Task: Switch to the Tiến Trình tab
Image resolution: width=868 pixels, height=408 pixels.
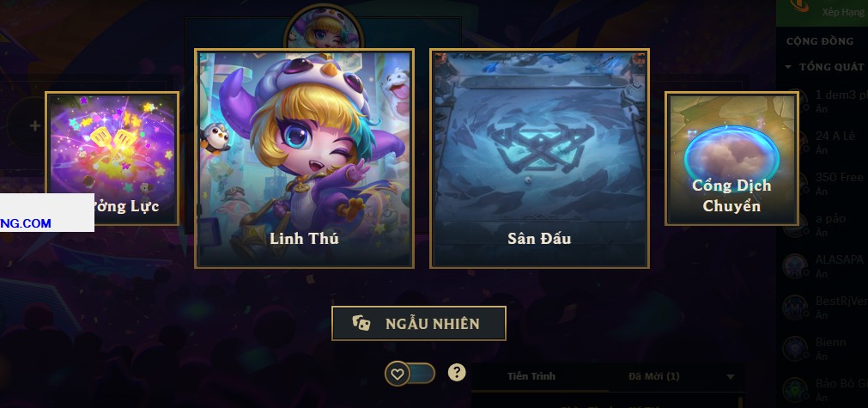Action: (531, 376)
